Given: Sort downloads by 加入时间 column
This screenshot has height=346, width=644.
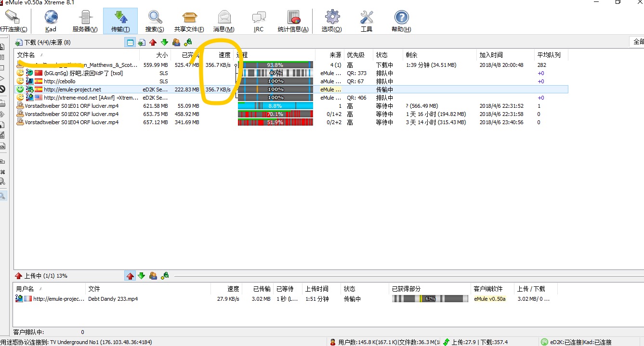Looking at the screenshot, I should click(506, 55).
